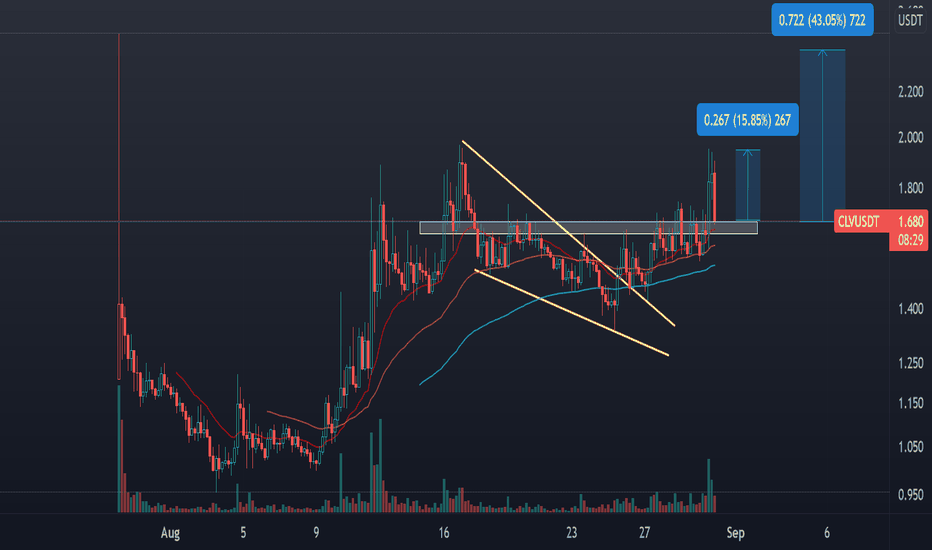Click the 2.200 price axis label

(x=910, y=92)
